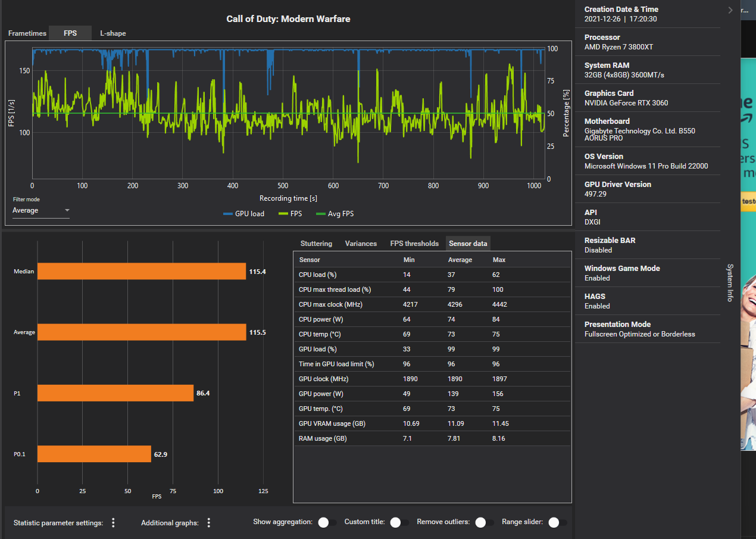Click the Call of Duty: Modern Warfare title
Image resolution: width=756 pixels, height=539 pixels.
tap(288, 19)
